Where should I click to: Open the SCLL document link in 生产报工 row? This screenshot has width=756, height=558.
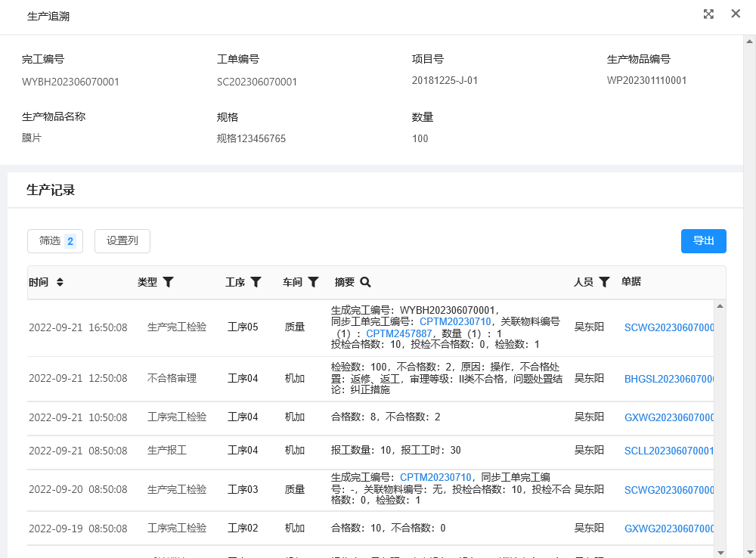tap(668, 451)
